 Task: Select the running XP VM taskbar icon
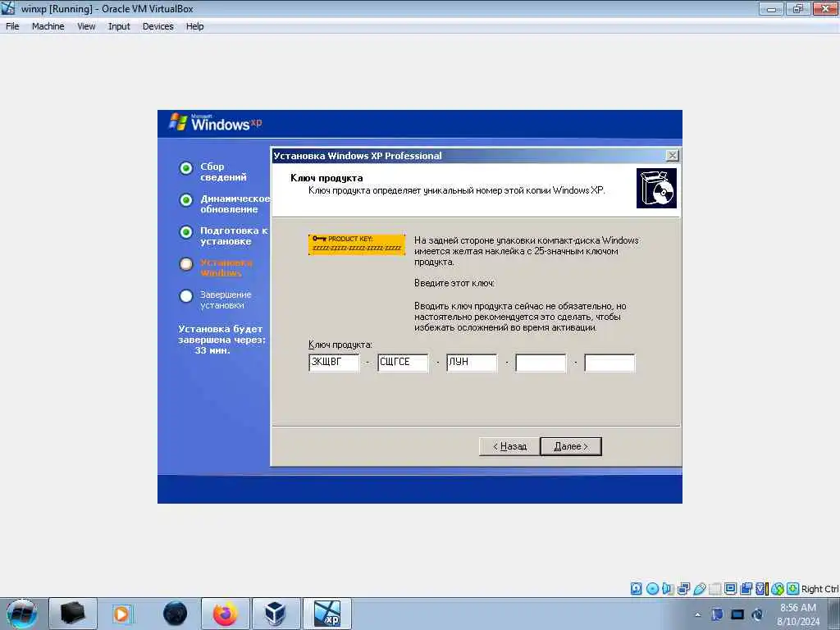point(326,614)
